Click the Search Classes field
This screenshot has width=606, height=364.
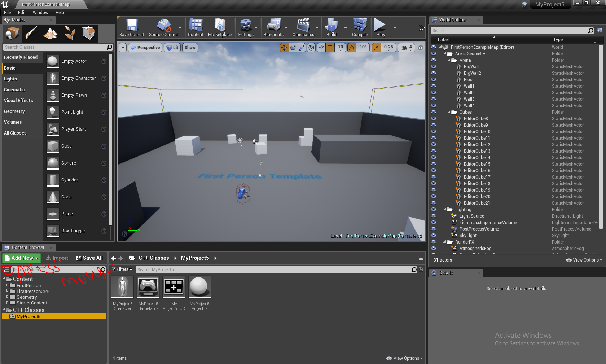point(58,47)
